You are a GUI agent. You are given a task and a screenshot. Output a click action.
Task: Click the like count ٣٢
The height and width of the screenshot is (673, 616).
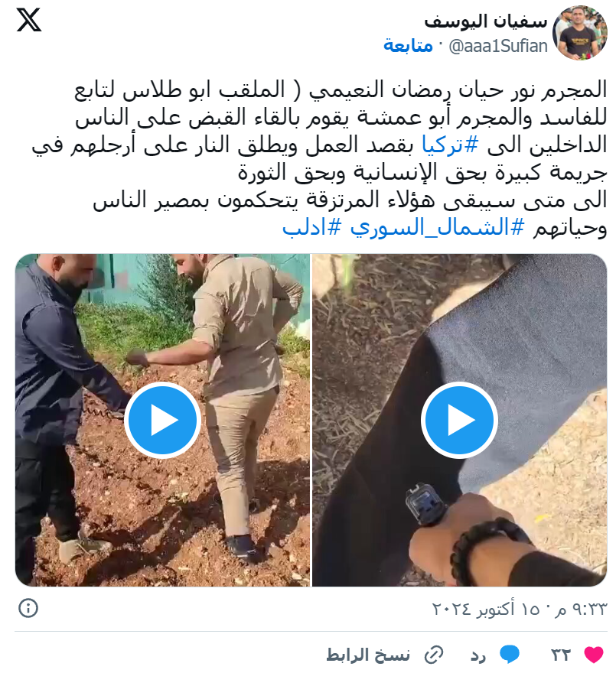pyautogui.click(x=562, y=655)
